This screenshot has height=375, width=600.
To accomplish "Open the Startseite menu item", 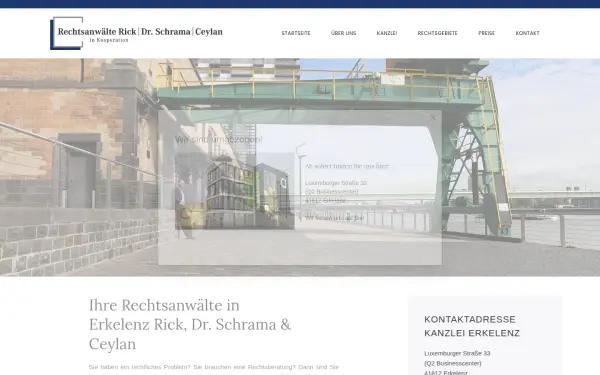I will [296, 33].
